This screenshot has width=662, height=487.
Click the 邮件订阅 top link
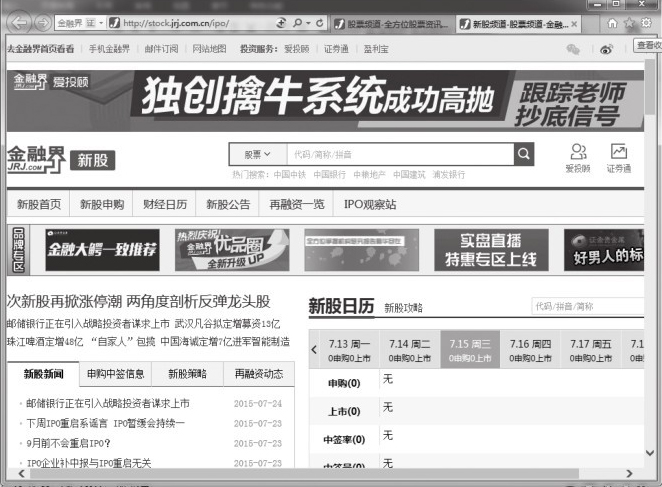(161, 49)
